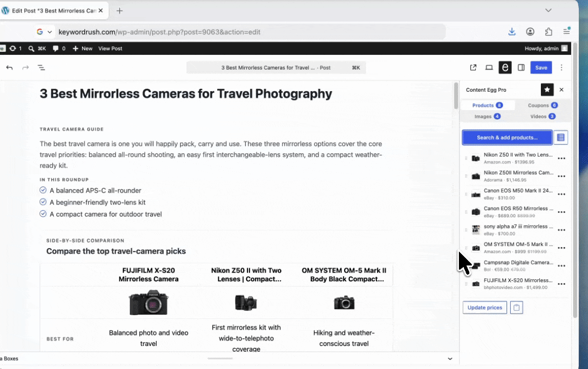588x369 pixels.
Task: Open the browser account profile icon
Action: pos(530,32)
